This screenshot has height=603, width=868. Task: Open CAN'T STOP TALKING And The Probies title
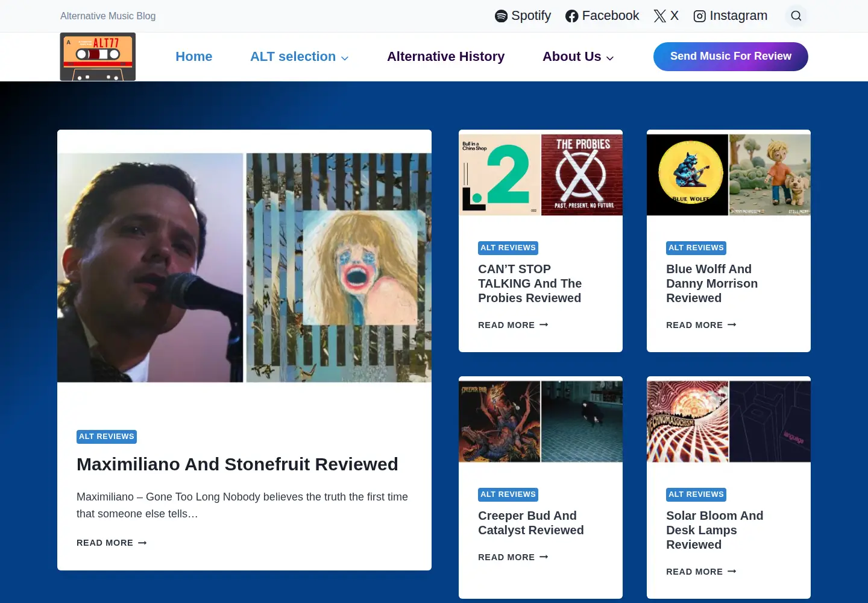point(530,283)
